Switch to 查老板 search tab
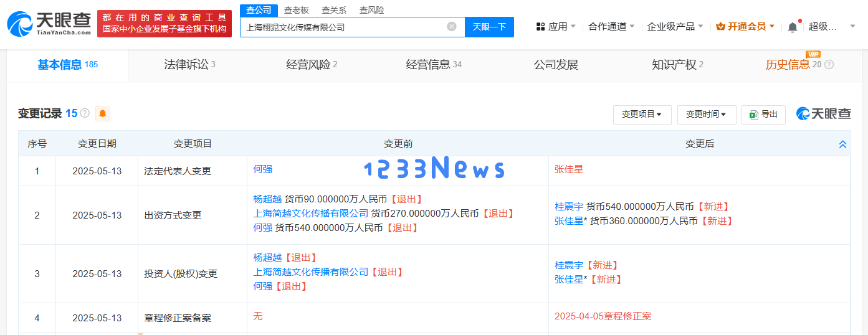 tap(296, 11)
